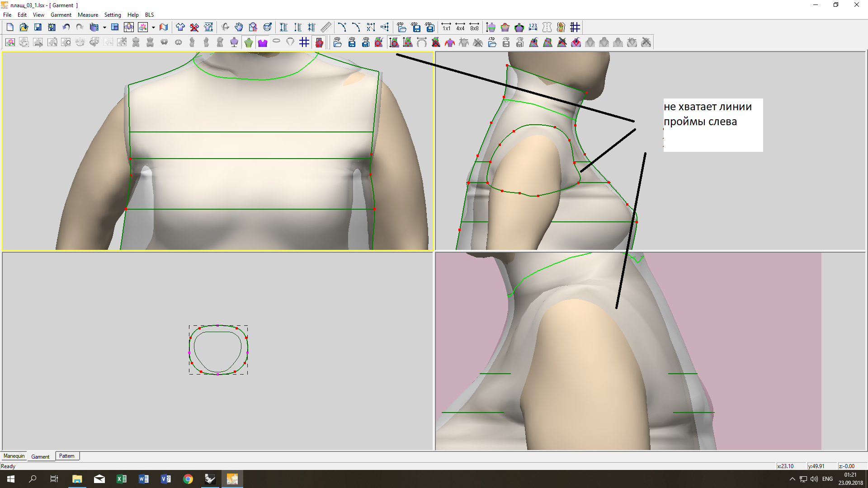Toggle the blue grid hash button
The image size is (868, 488).
(304, 42)
